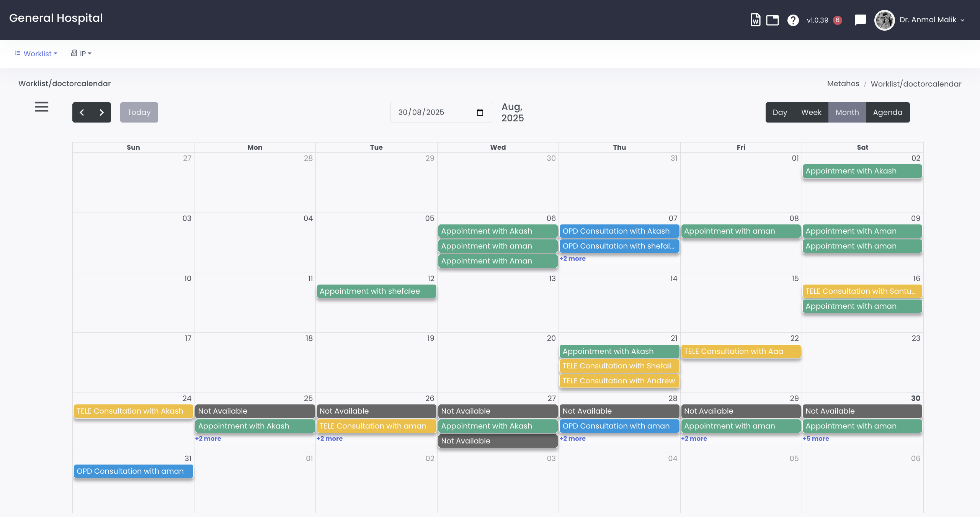Switch to Agenda view tab
The height and width of the screenshot is (517, 980).
(887, 112)
